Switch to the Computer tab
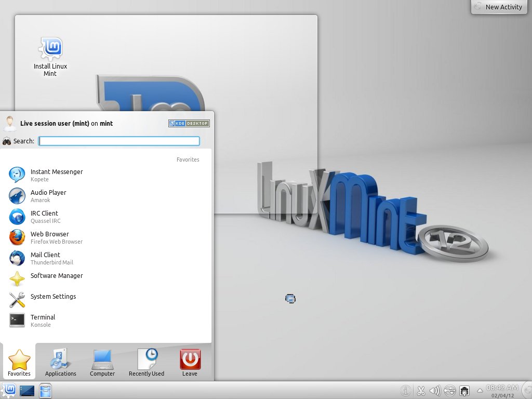This screenshot has height=399, width=532. 102,362
